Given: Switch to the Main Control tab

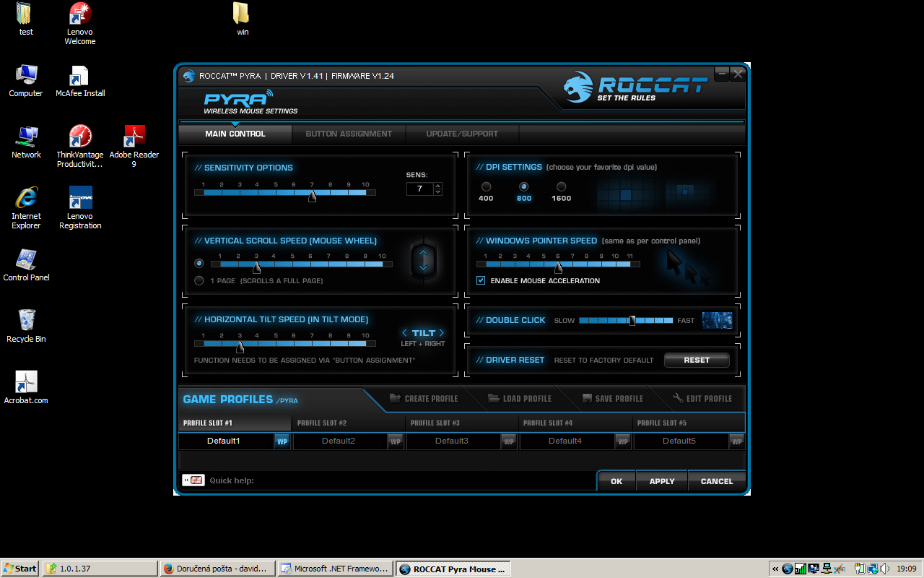Looking at the screenshot, I should (x=235, y=134).
